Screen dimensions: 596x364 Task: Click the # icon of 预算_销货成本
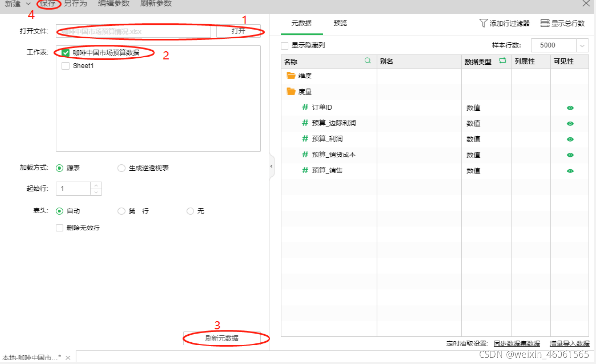tap(305, 154)
